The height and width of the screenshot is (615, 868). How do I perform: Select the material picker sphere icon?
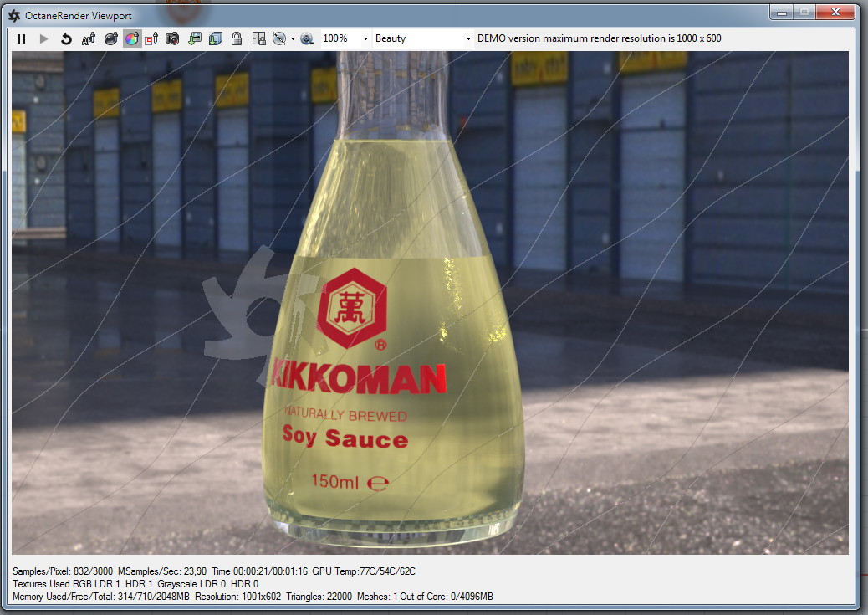point(110,38)
